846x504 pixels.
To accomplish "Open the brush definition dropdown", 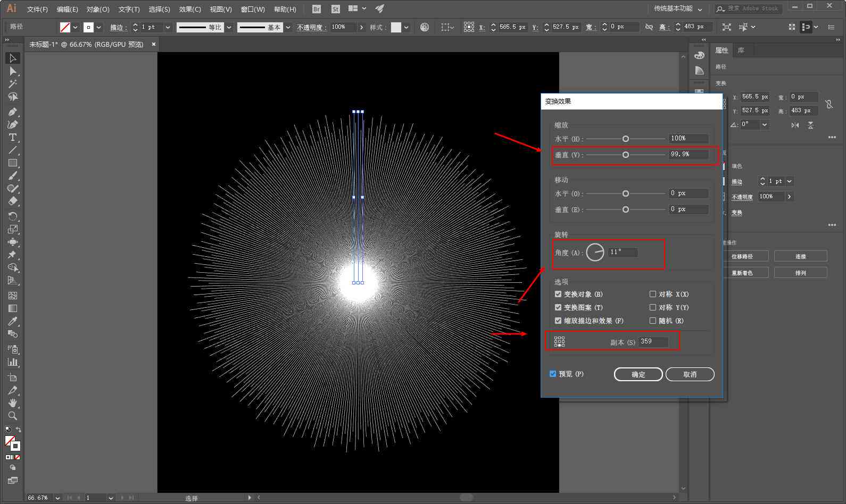I will (288, 27).
